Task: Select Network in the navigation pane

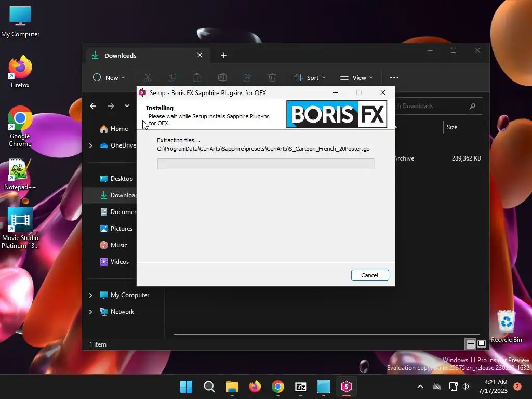Action: tap(117, 312)
